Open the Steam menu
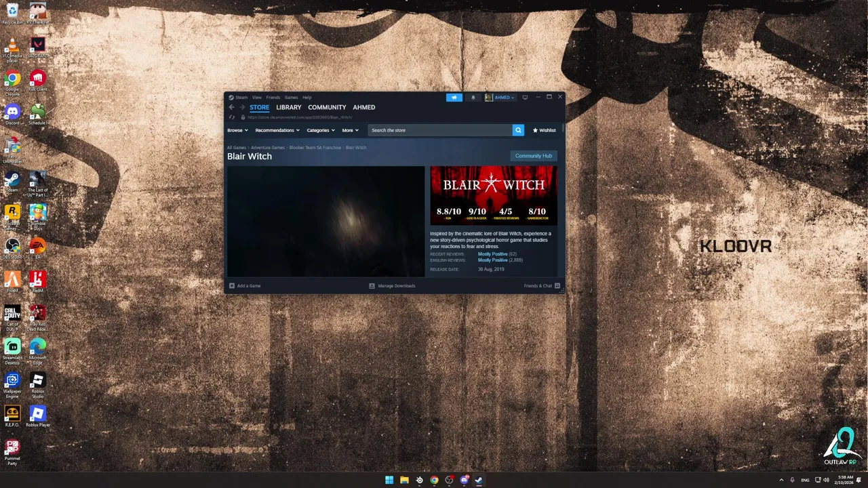868x488 pixels. click(241, 98)
